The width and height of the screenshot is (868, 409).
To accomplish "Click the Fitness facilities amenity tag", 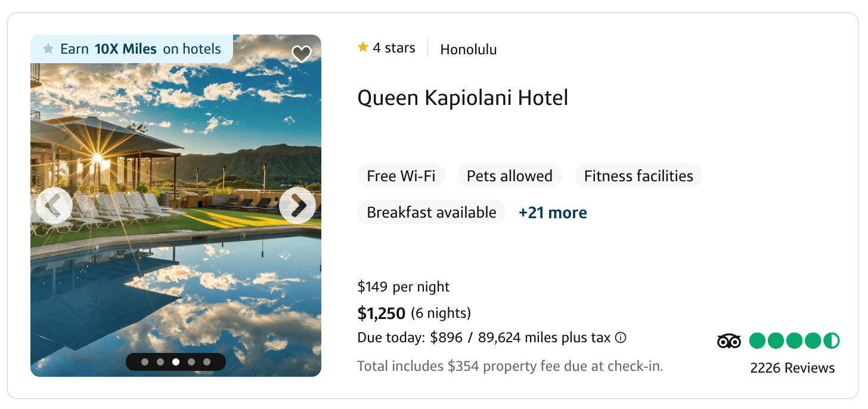I will pos(638,176).
